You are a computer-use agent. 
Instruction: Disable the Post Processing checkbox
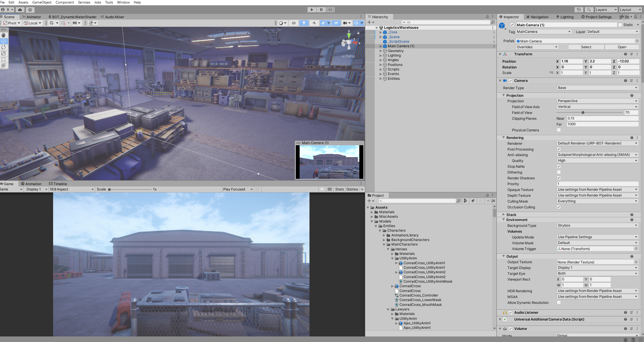tap(559, 149)
